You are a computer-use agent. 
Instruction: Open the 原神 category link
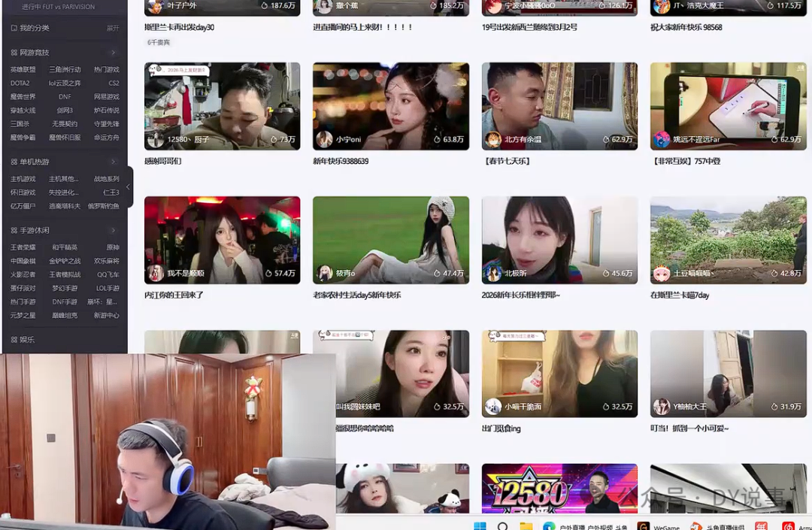[x=113, y=247]
